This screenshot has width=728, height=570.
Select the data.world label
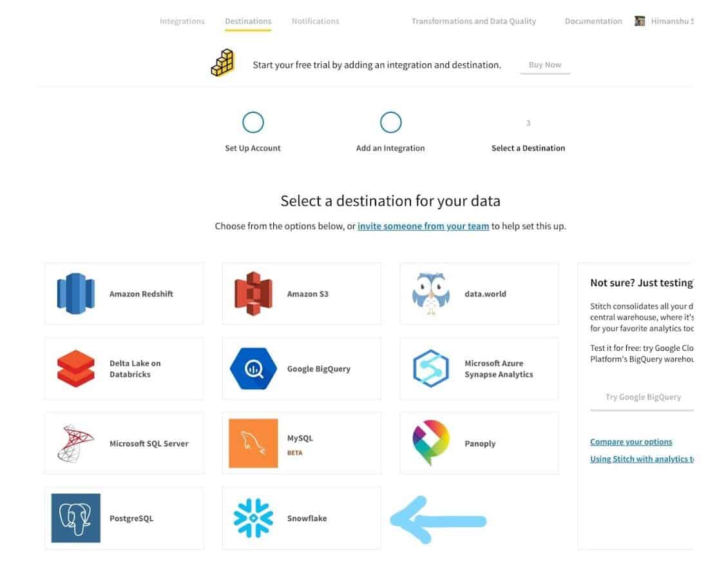click(485, 293)
